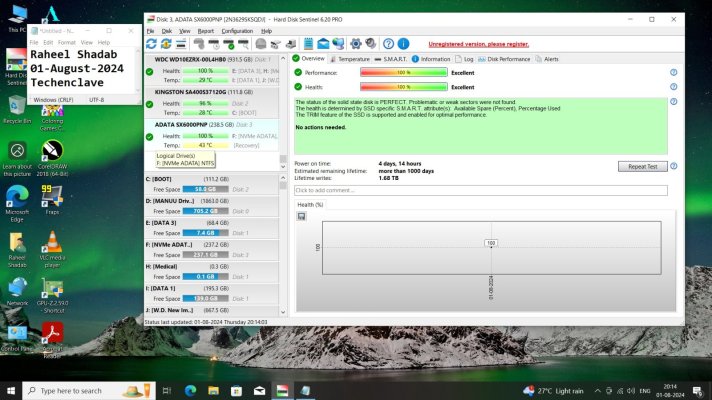Click the email envelope toolbar icon

323,44
